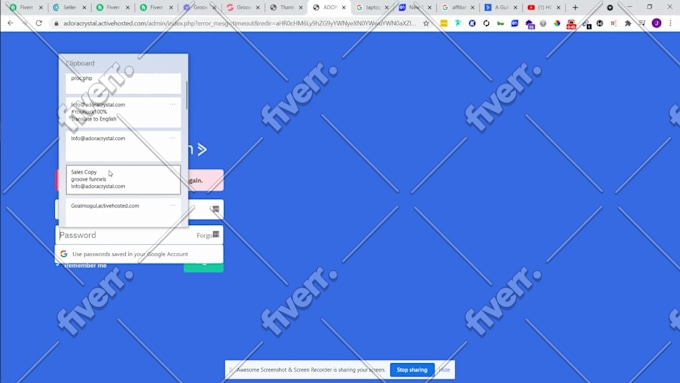
Task: Switch to the Google laptop search tab
Action: click(x=372, y=7)
